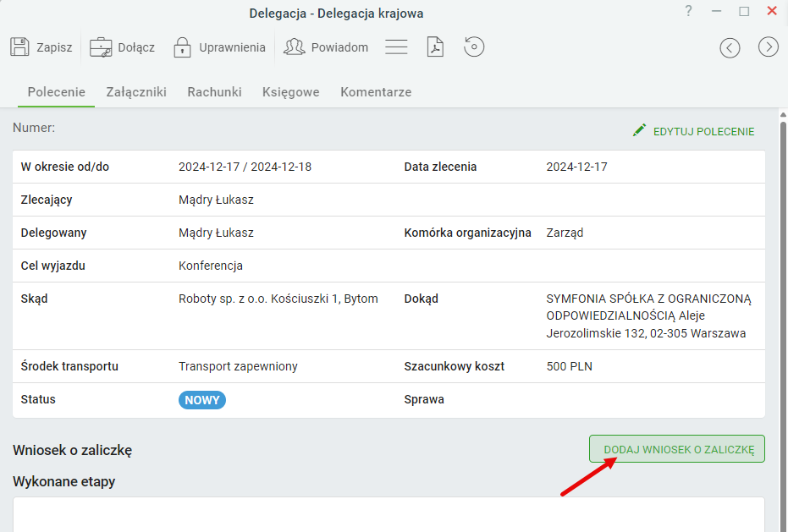Image resolution: width=788 pixels, height=532 pixels.
Task: Open the hamburger lines menu icon
Action: point(396,47)
